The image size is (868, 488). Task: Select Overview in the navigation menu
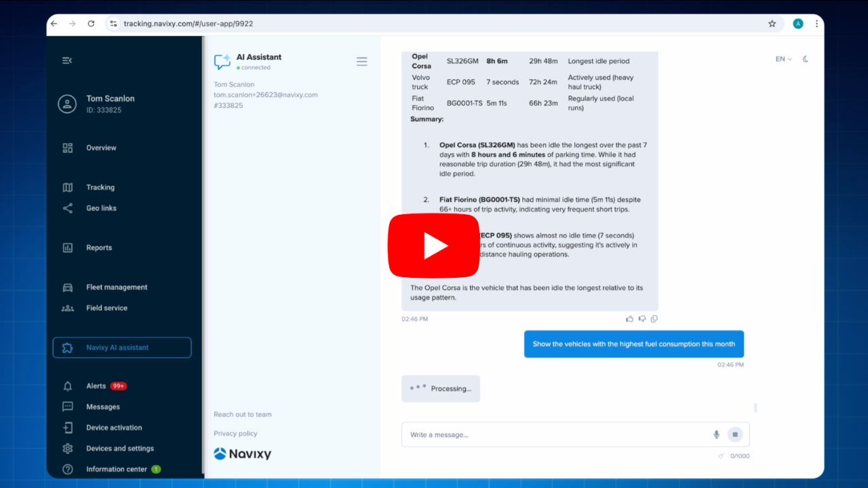coord(99,148)
